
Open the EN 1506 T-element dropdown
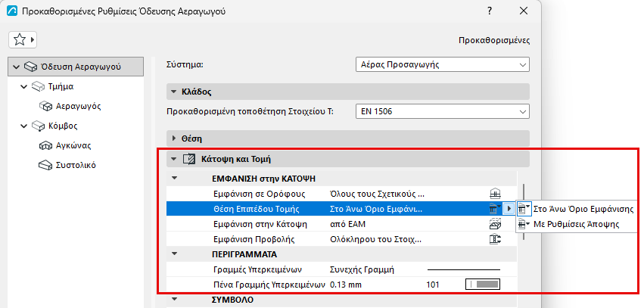[x=443, y=111]
